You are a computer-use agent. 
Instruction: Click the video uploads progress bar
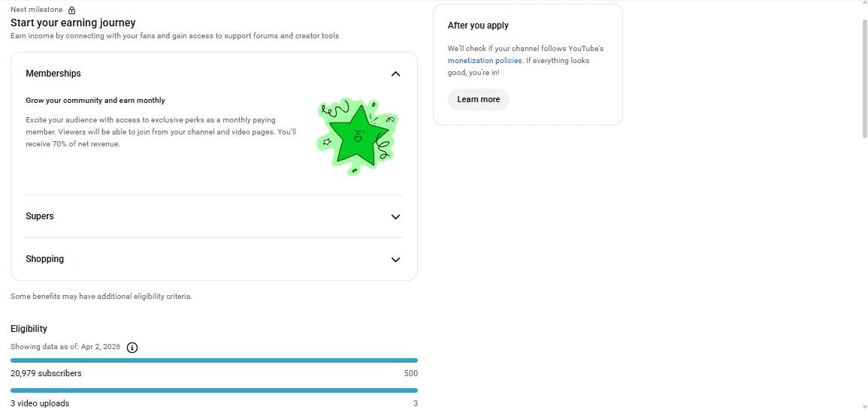pos(214,390)
